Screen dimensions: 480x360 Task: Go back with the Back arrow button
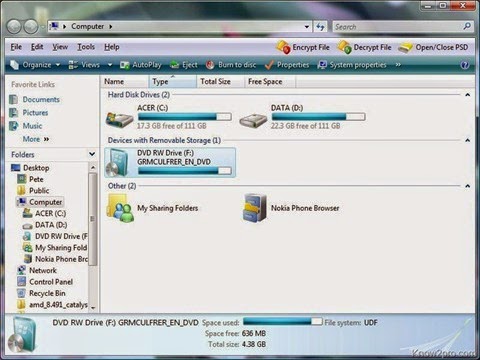coord(14,27)
